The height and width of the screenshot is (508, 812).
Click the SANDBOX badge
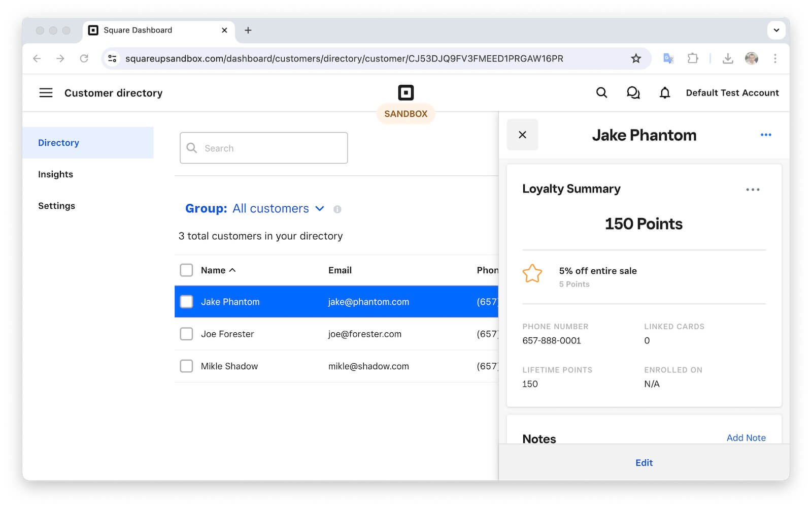click(405, 114)
